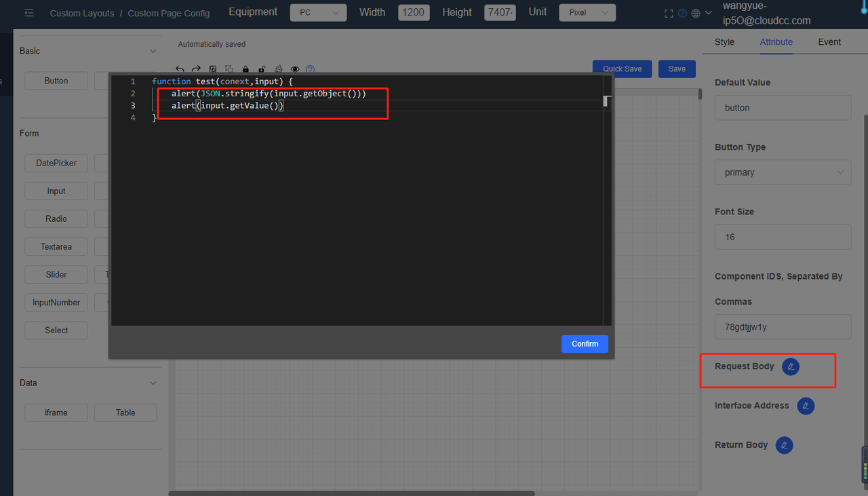The height and width of the screenshot is (496, 868).
Task: Open the Unit Pixel dropdown
Action: tap(587, 13)
